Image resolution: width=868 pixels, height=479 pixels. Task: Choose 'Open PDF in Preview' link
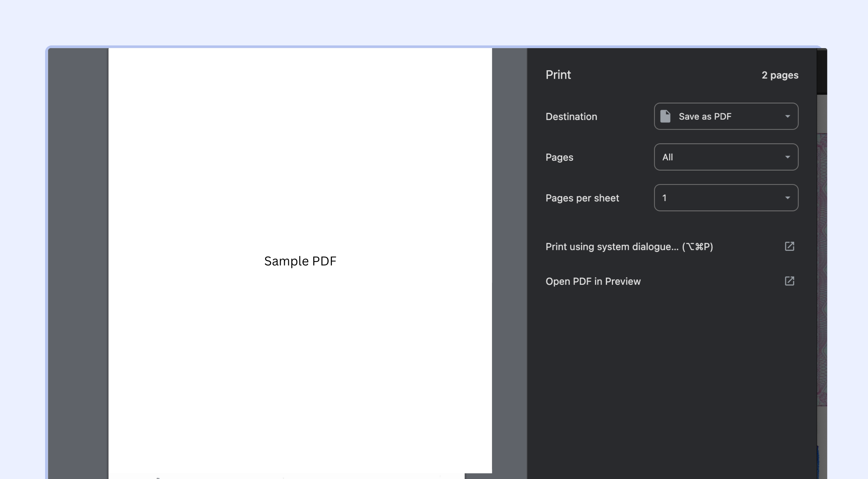(x=593, y=281)
